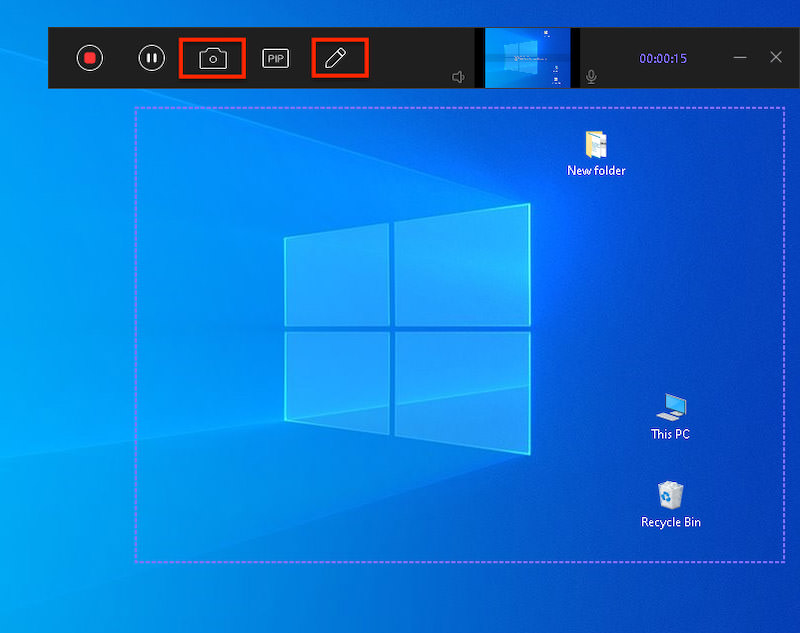
Task: Click the This PC label text
Action: coord(670,434)
